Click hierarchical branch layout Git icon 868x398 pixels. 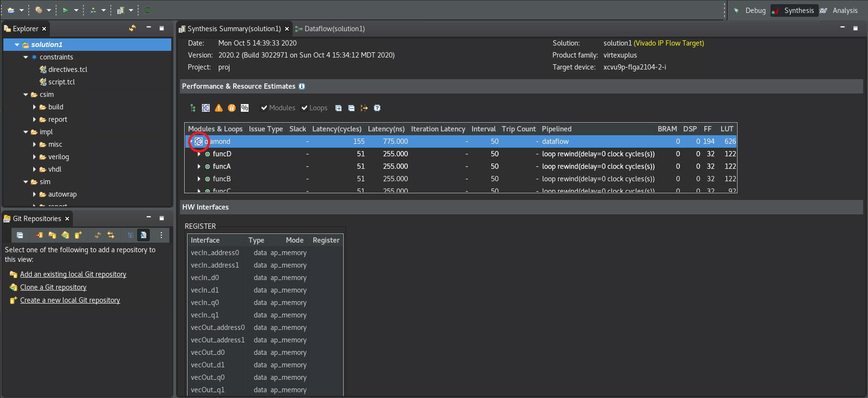131,235
